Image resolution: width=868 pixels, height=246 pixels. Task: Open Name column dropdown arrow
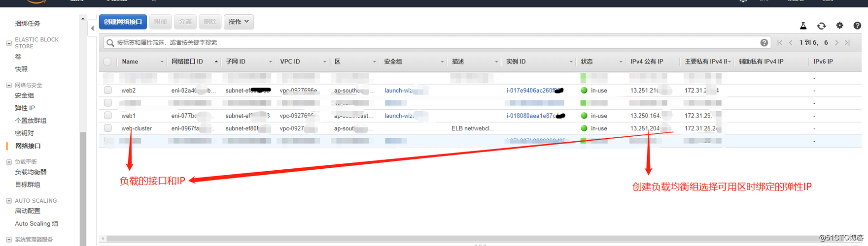[x=162, y=62]
